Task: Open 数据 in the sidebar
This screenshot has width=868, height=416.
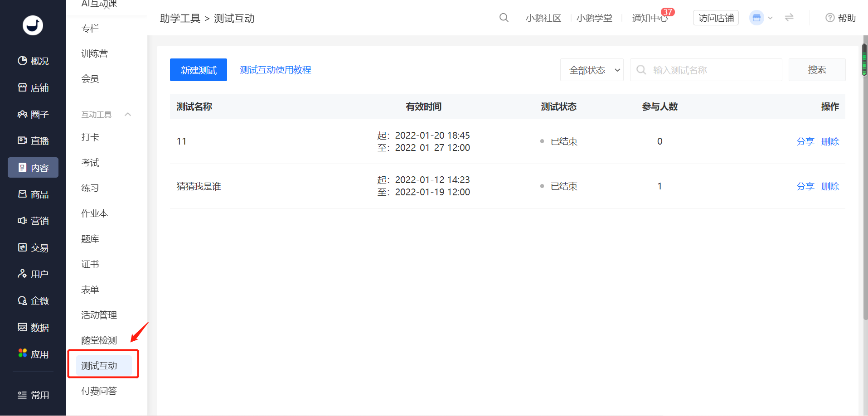Action: [33, 328]
